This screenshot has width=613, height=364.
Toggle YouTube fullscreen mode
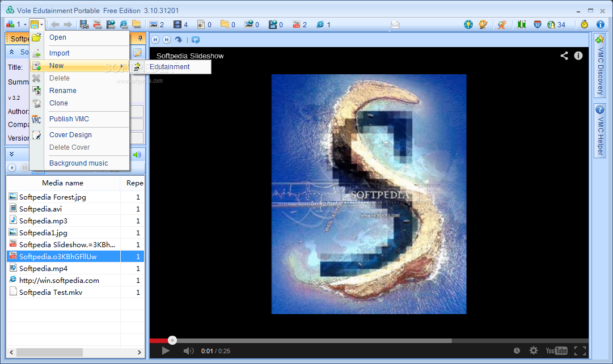[580, 351]
